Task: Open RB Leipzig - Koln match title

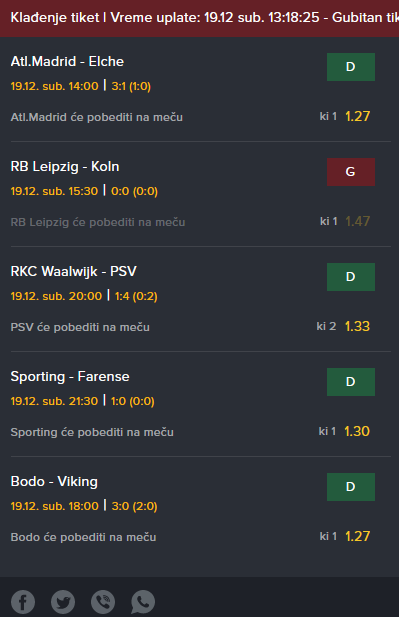Action: click(65, 166)
